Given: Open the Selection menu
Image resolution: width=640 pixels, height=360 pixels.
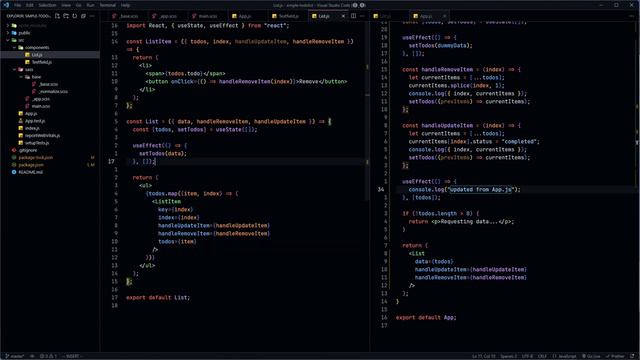Looking at the screenshot, I should pyautogui.click(x=47, y=5).
